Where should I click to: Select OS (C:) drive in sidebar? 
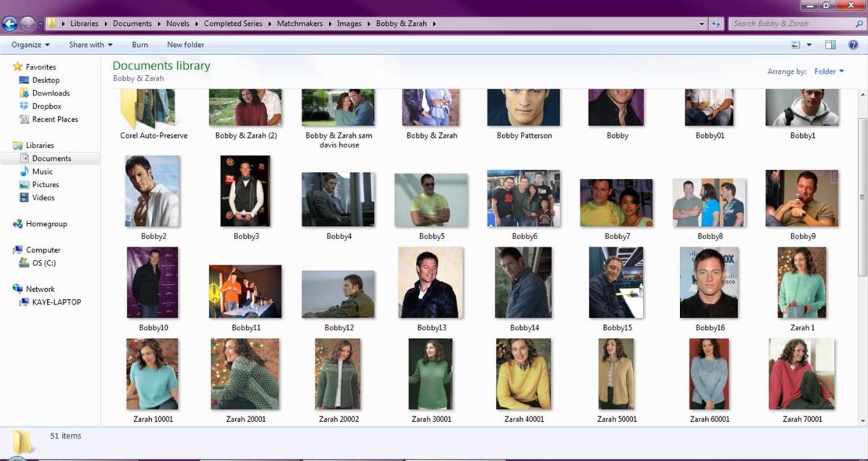point(43,263)
